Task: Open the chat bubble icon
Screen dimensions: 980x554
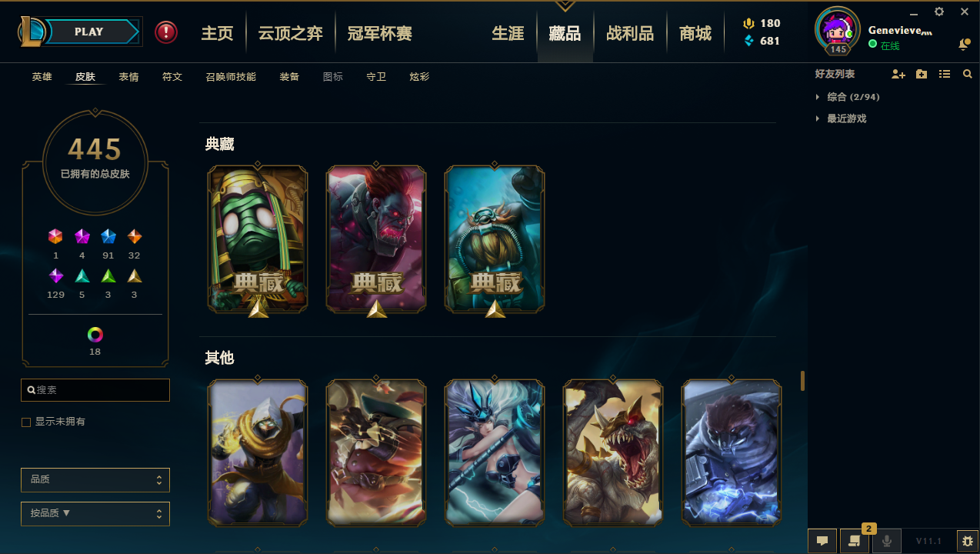Action: tap(822, 541)
